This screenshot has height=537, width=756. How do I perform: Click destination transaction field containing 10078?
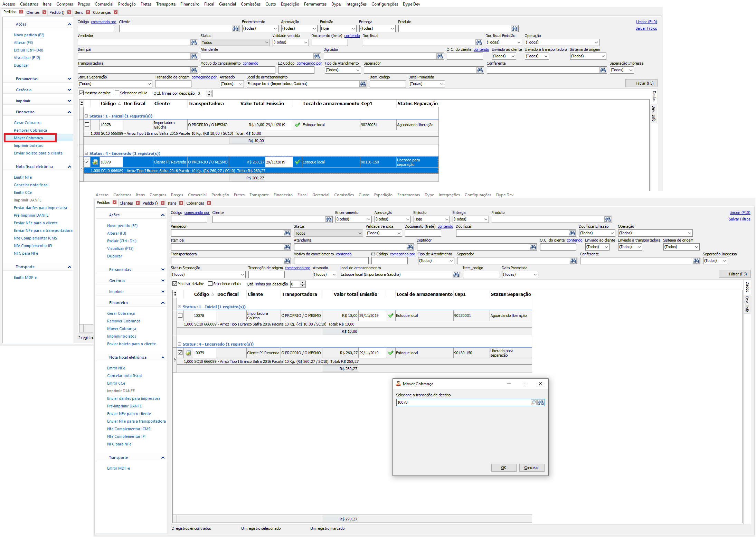(463, 402)
